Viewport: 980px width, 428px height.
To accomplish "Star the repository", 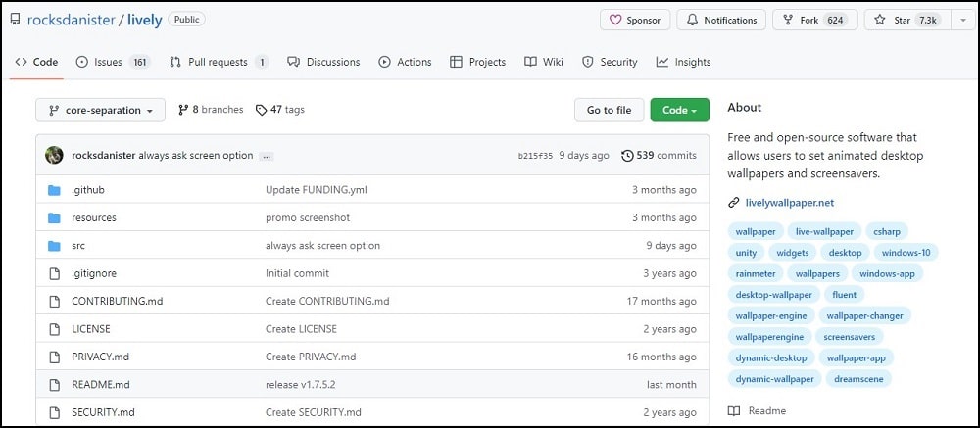I will click(x=907, y=20).
